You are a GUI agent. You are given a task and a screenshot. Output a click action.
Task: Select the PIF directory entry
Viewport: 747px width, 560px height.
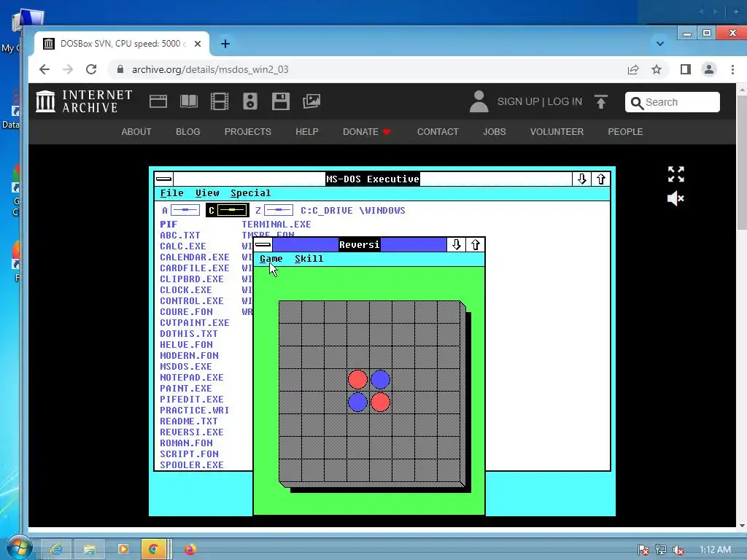coord(169,224)
